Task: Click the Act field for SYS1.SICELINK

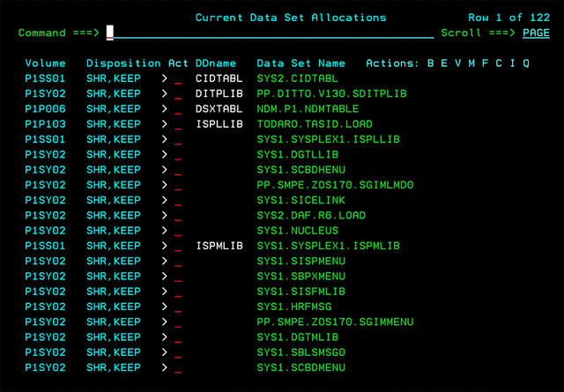Action: click(178, 200)
